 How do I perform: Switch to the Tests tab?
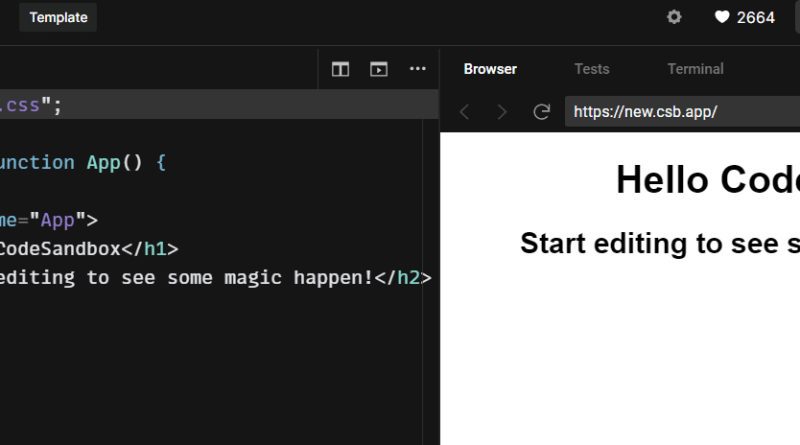pos(592,69)
